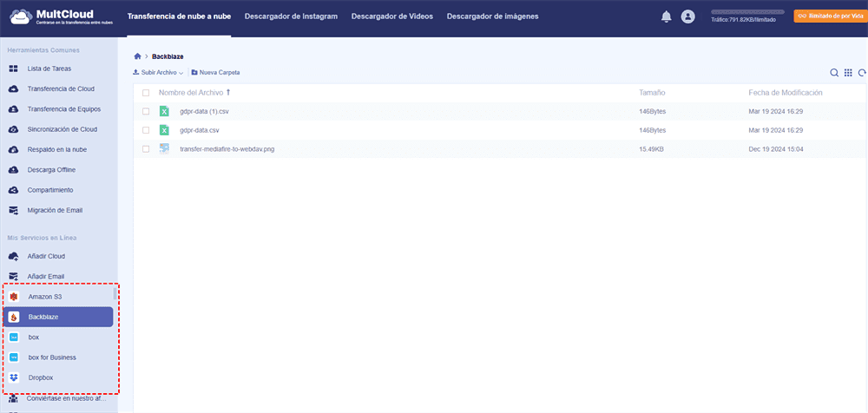Click the Tamaño column header
This screenshot has height=413, width=868.
point(652,93)
